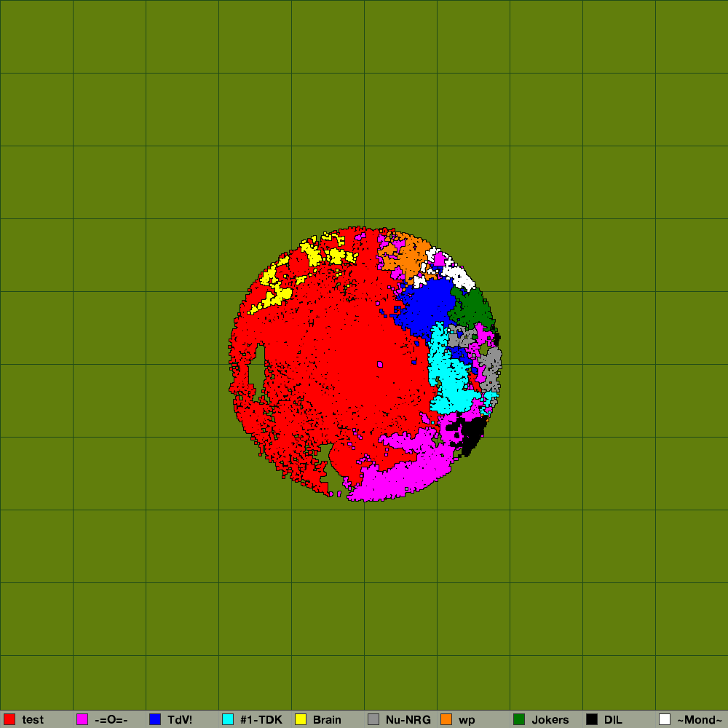The image size is (728, 728).
Task: Click the dark green Jokers territory
Action: coord(472,309)
